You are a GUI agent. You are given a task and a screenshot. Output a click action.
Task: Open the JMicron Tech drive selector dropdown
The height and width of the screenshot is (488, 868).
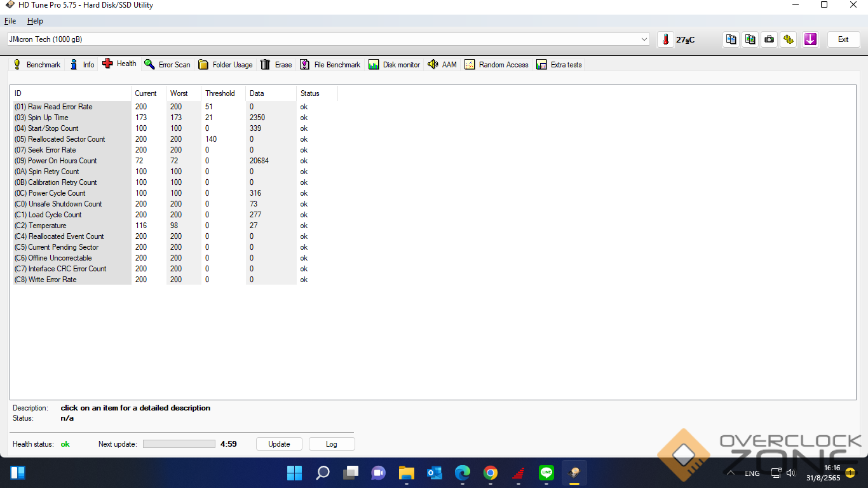tap(328, 39)
